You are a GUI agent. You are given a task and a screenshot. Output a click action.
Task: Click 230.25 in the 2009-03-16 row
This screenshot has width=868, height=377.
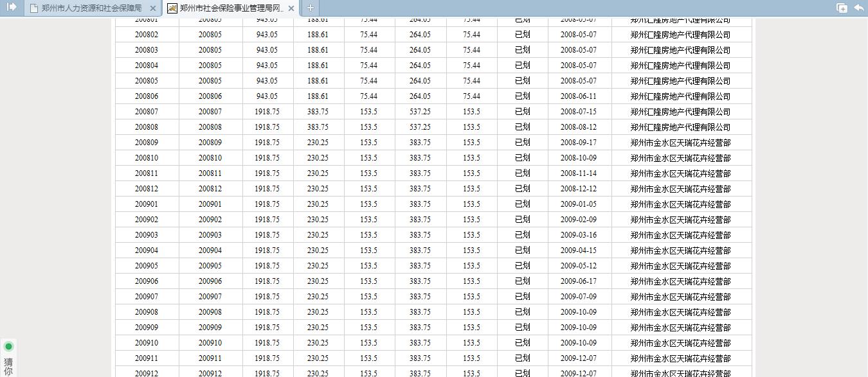tap(318, 235)
